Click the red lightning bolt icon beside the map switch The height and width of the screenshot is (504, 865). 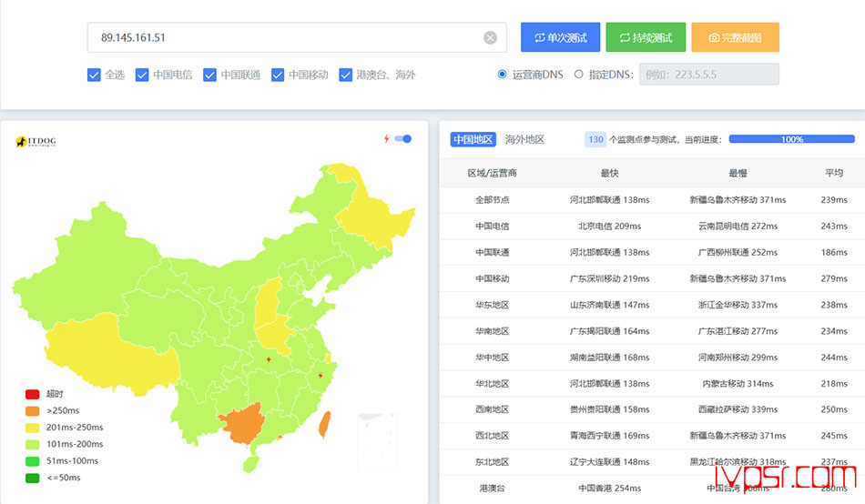(387, 139)
